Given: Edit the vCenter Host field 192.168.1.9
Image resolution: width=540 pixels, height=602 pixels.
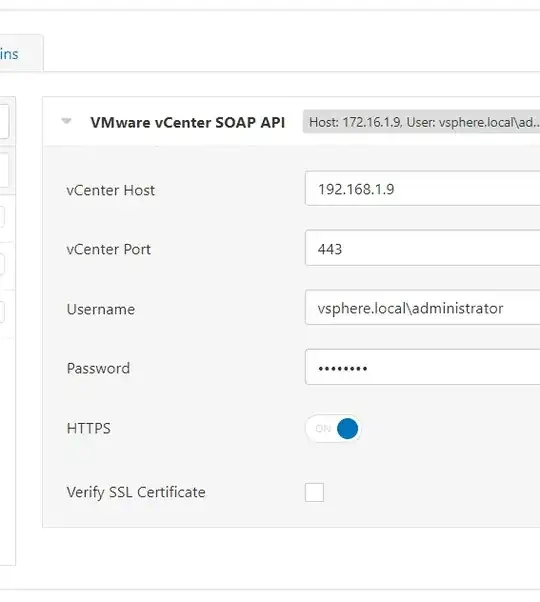Looking at the screenshot, I should [423, 189].
